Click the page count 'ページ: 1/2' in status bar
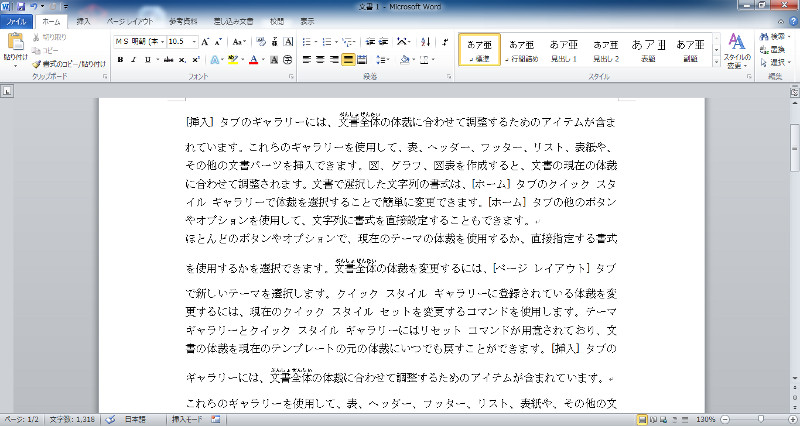This screenshot has height=426, width=800. pyautogui.click(x=21, y=419)
